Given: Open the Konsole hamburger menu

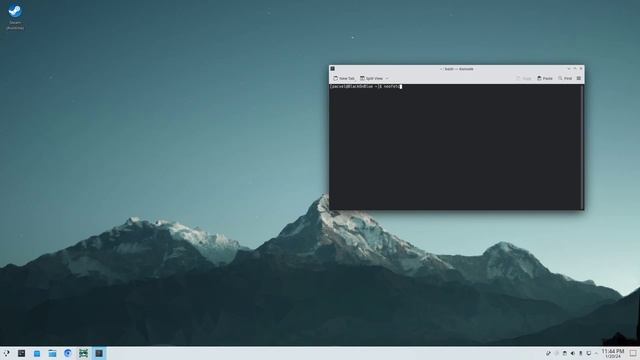Looking at the screenshot, I should pos(579,78).
